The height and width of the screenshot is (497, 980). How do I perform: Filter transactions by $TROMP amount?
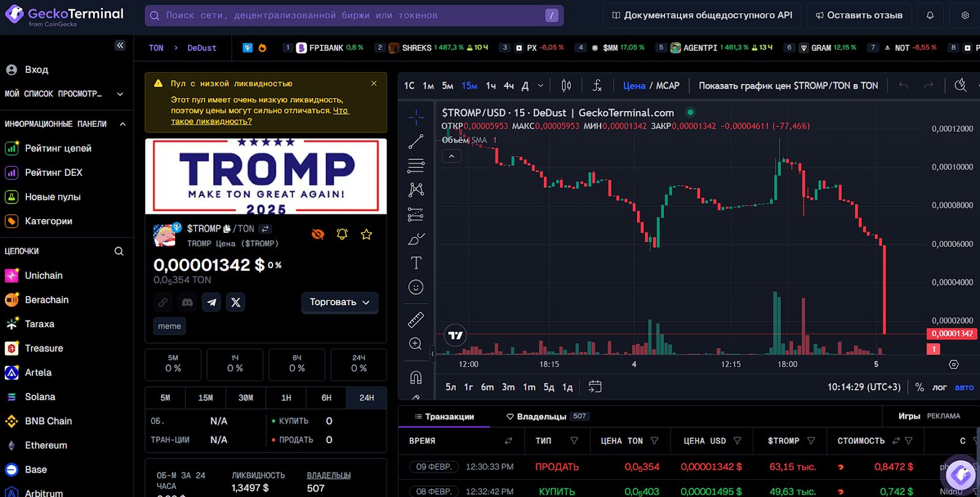811,441
